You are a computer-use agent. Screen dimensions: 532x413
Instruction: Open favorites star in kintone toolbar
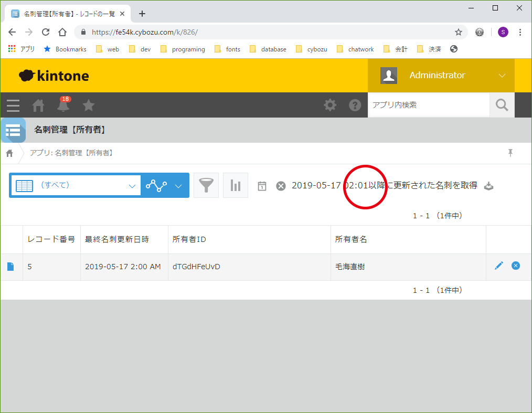click(x=89, y=105)
